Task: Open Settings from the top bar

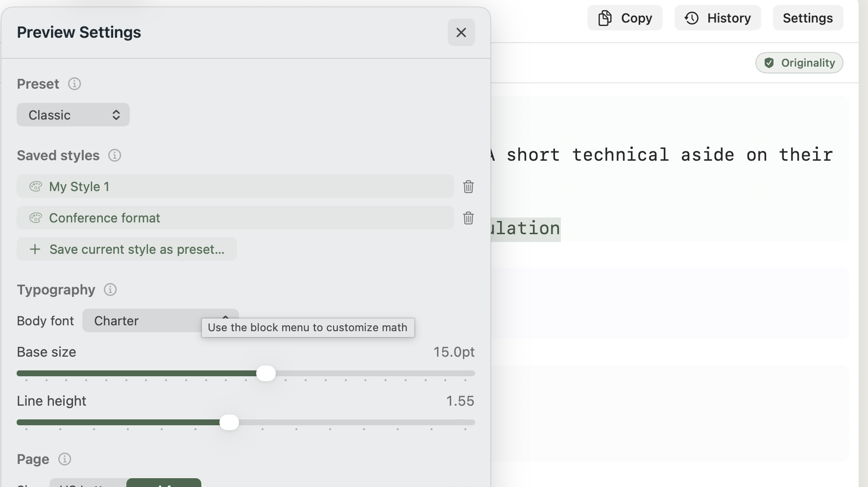Action: pyautogui.click(x=808, y=18)
